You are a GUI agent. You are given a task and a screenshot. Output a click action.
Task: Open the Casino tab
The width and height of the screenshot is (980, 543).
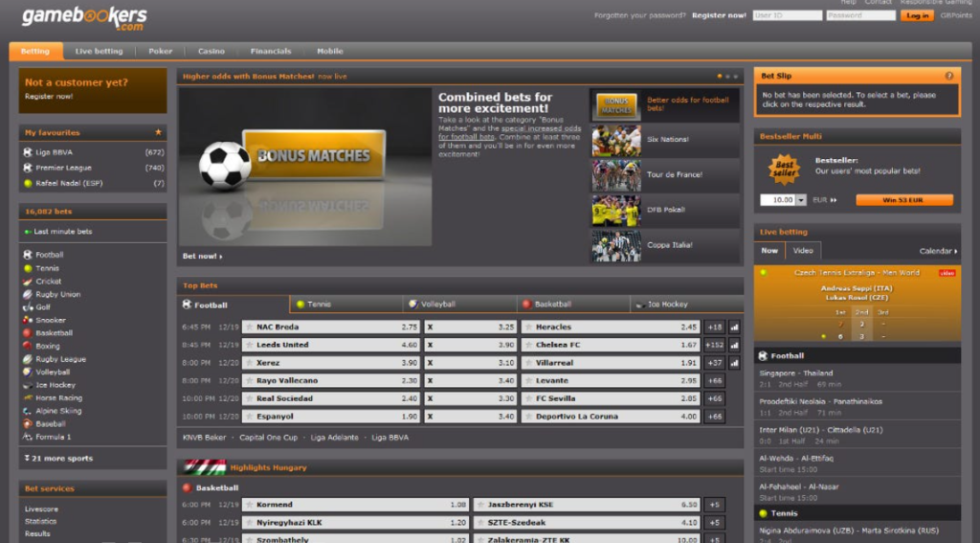212,52
